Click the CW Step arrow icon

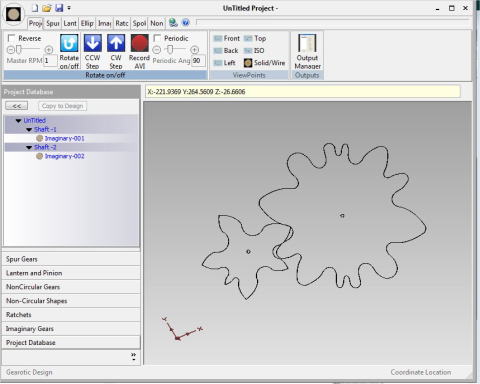click(116, 43)
